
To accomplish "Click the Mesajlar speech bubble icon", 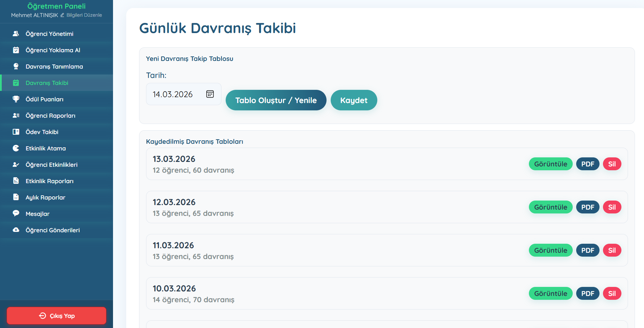I will tap(16, 213).
